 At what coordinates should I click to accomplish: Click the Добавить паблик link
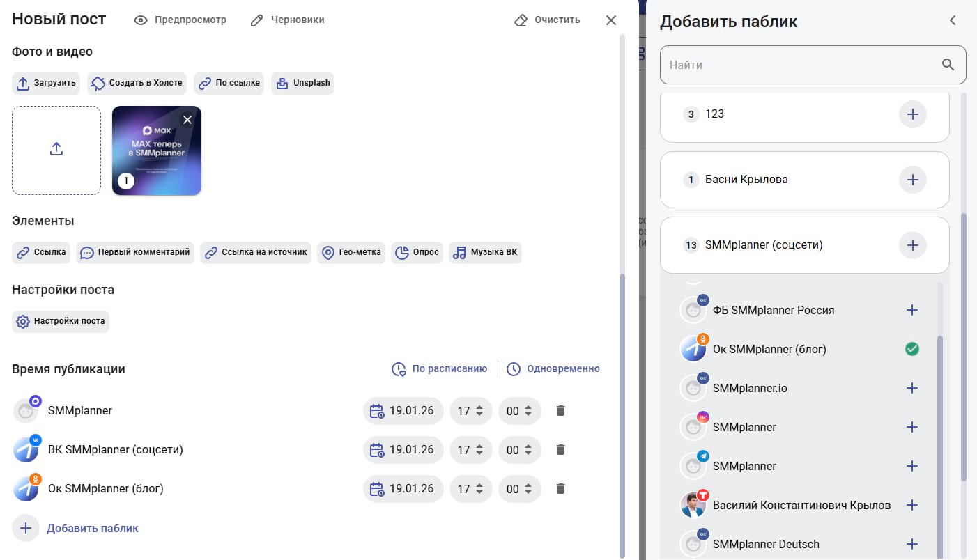coord(92,528)
